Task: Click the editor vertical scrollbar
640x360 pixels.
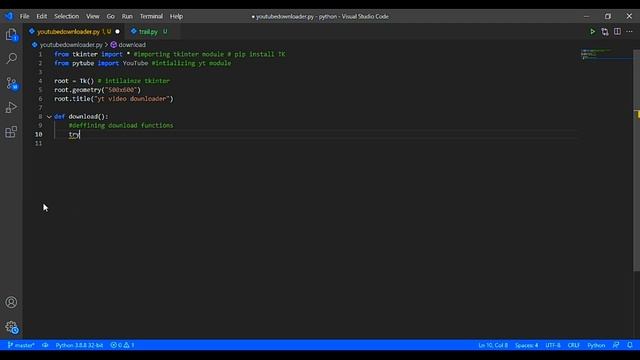Action: [636, 160]
